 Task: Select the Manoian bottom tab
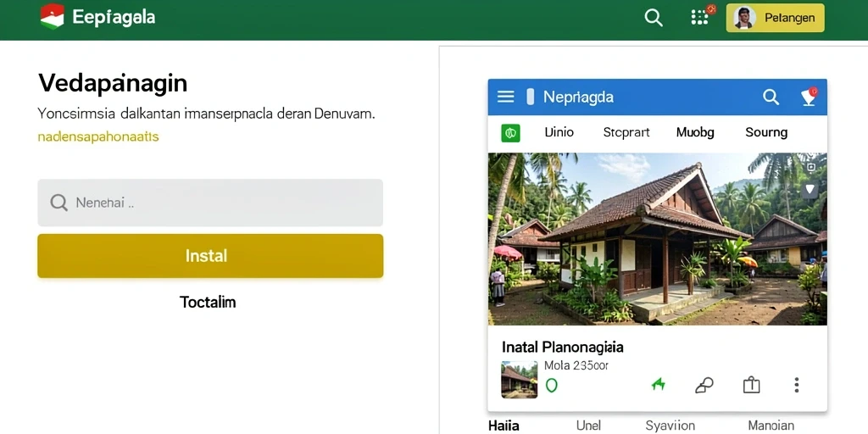[771, 426]
